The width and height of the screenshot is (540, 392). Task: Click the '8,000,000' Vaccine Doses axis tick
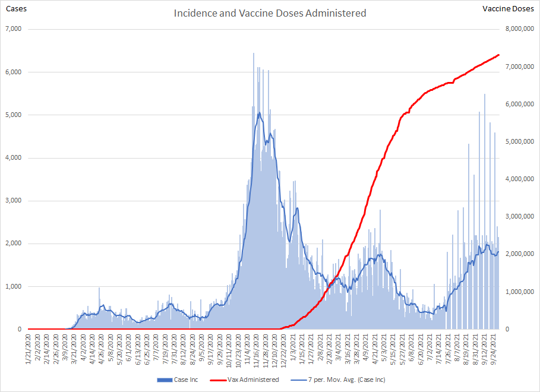click(x=520, y=29)
